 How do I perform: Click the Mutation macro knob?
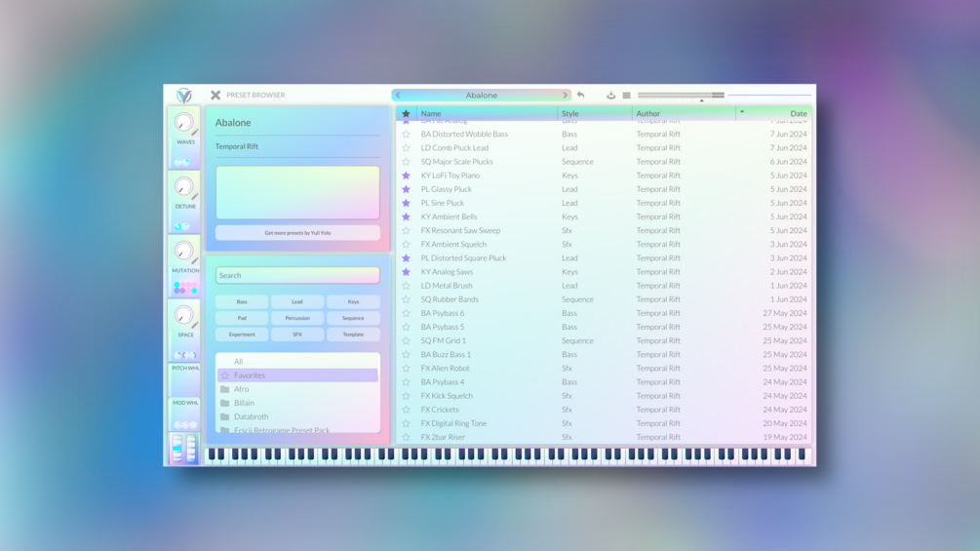183,251
